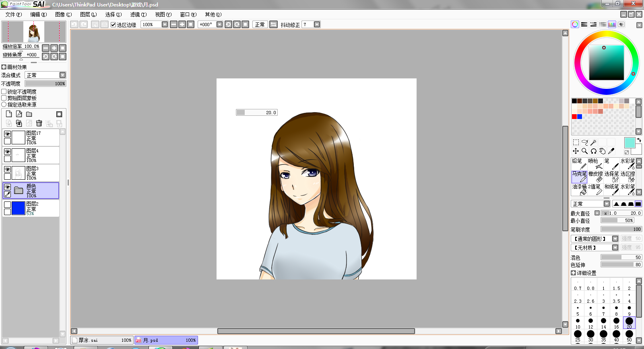Swap foreground and background colors
The width and height of the screenshot is (644, 349).
pyautogui.click(x=639, y=140)
